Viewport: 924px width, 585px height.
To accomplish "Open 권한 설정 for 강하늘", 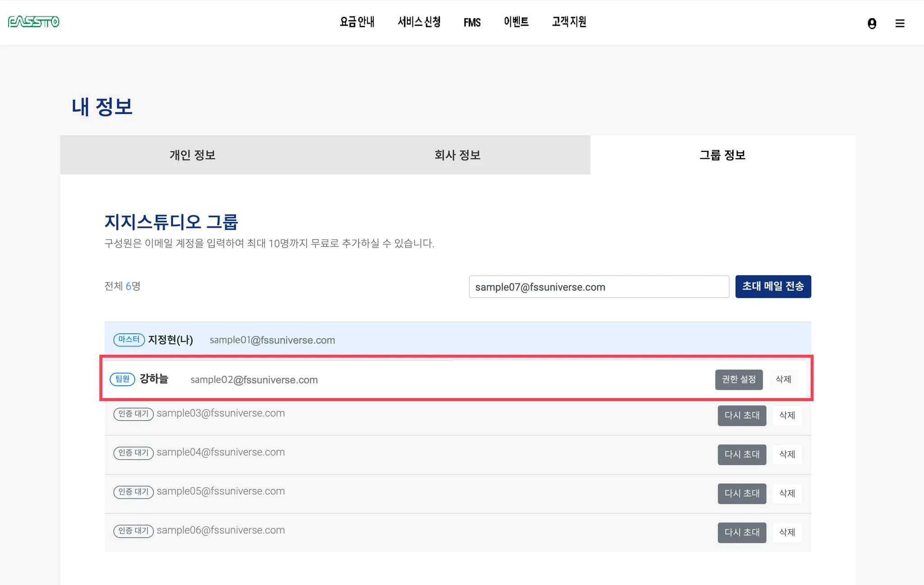I will [739, 379].
